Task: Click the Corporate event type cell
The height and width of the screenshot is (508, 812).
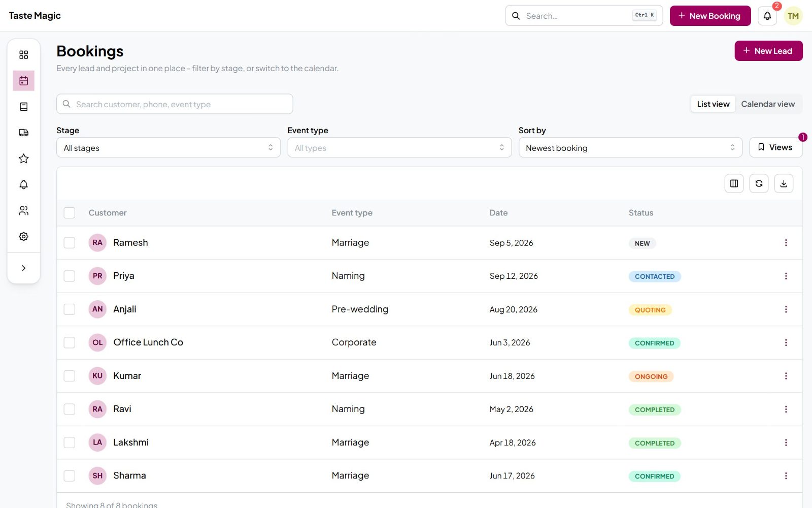Action: coord(354,342)
